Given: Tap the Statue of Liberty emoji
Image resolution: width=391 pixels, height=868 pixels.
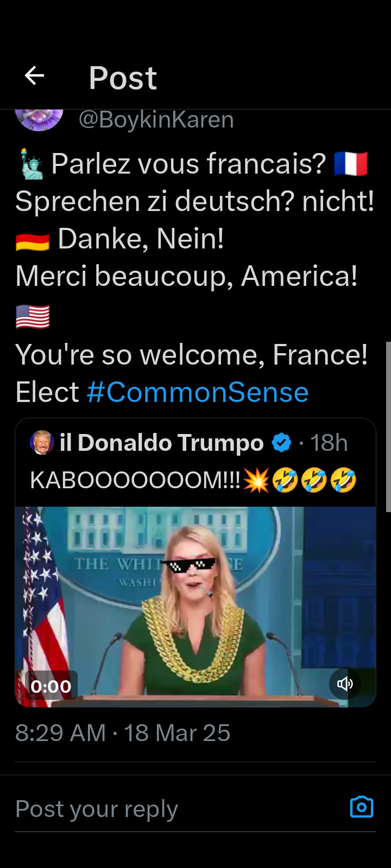Looking at the screenshot, I should click(x=31, y=164).
